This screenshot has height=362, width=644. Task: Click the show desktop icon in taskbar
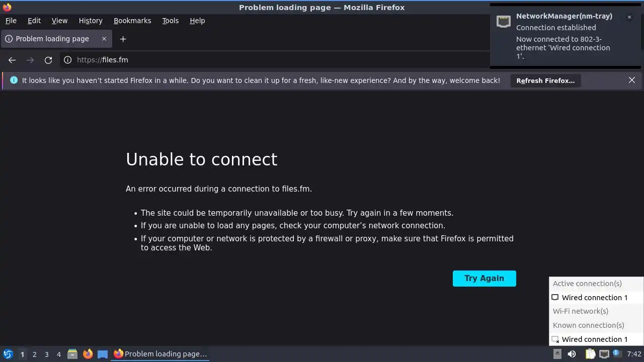point(103,354)
